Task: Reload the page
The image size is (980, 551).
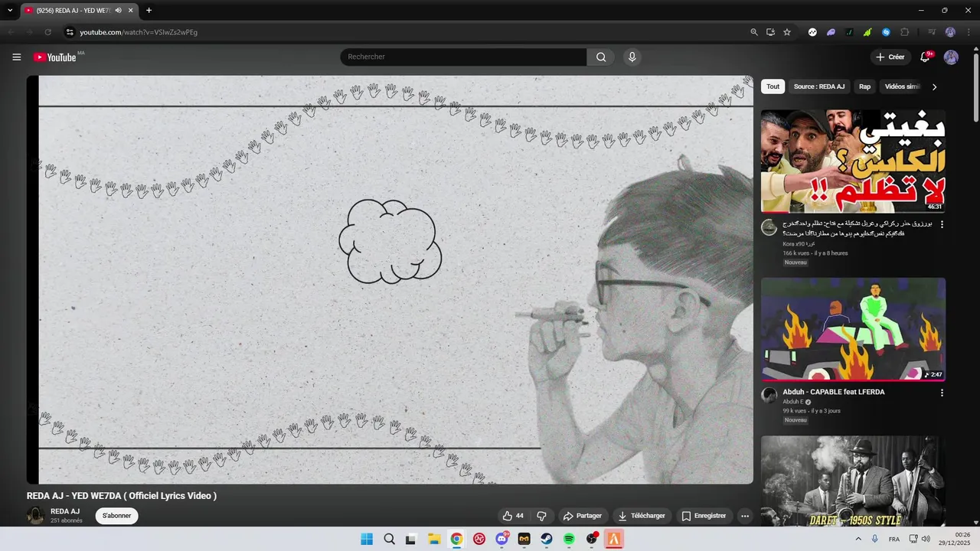Action: point(47,32)
